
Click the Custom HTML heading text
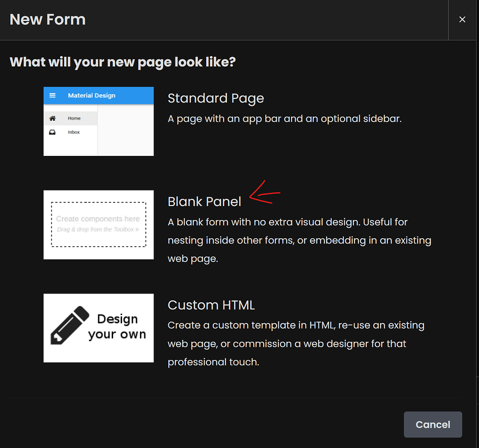point(211,305)
